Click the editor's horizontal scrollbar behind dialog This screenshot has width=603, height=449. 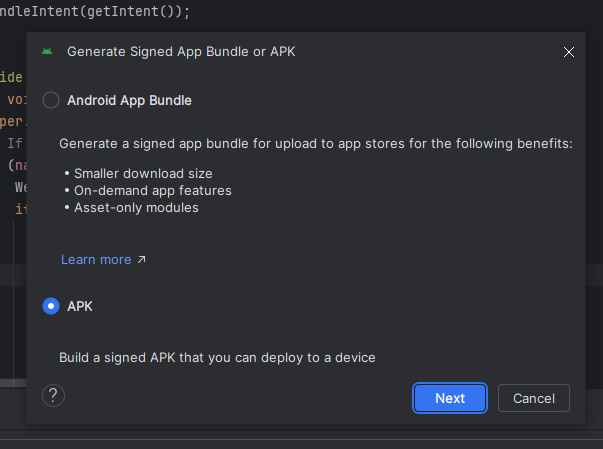coord(12,382)
